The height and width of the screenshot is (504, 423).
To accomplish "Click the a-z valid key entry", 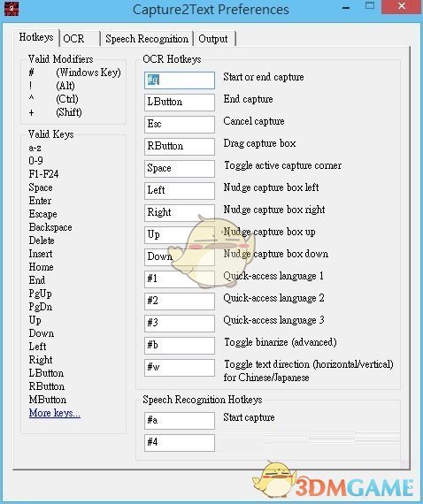I will pyautogui.click(x=35, y=148).
